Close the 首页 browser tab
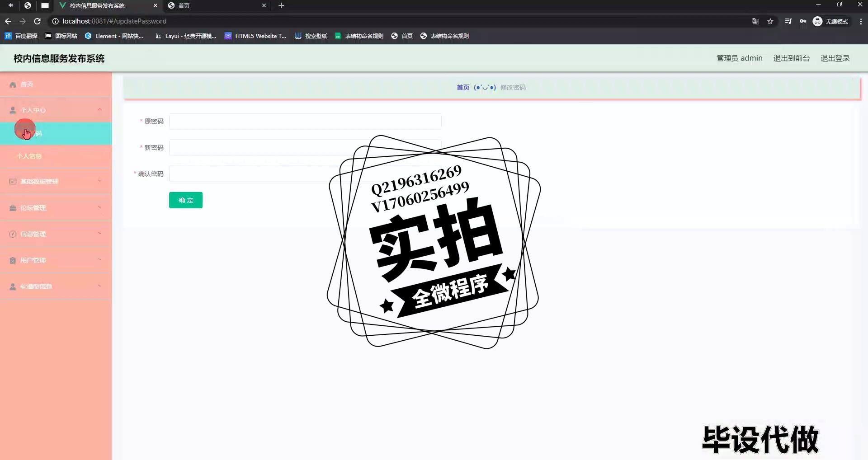 (x=264, y=5)
